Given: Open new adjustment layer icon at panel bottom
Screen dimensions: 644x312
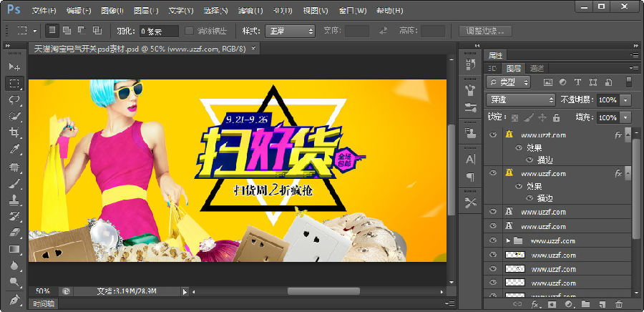Looking at the screenshot, I should click(568, 304).
